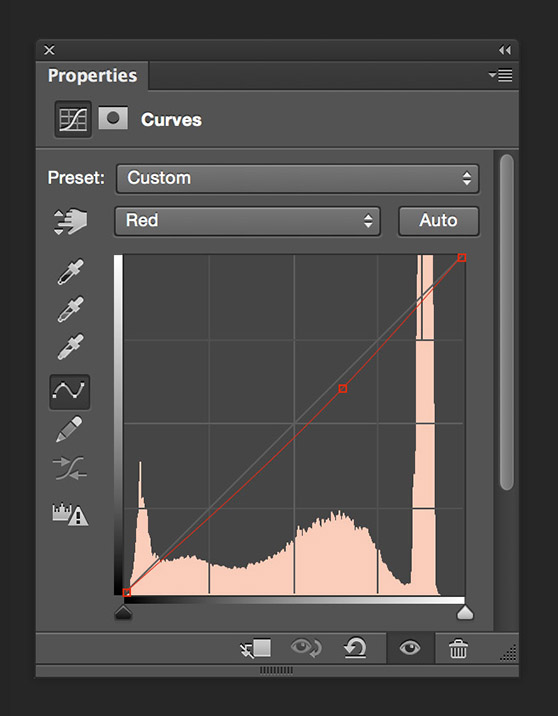Collapse the panel with double arrows

point(505,50)
